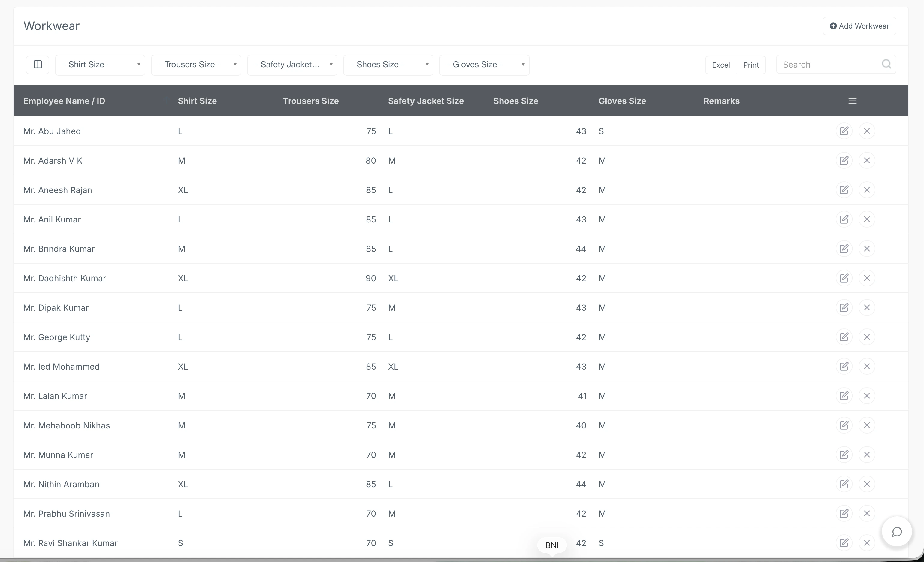This screenshot has width=924, height=562.
Task: Open the Trousers Size filter dropdown
Action: tap(196, 65)
